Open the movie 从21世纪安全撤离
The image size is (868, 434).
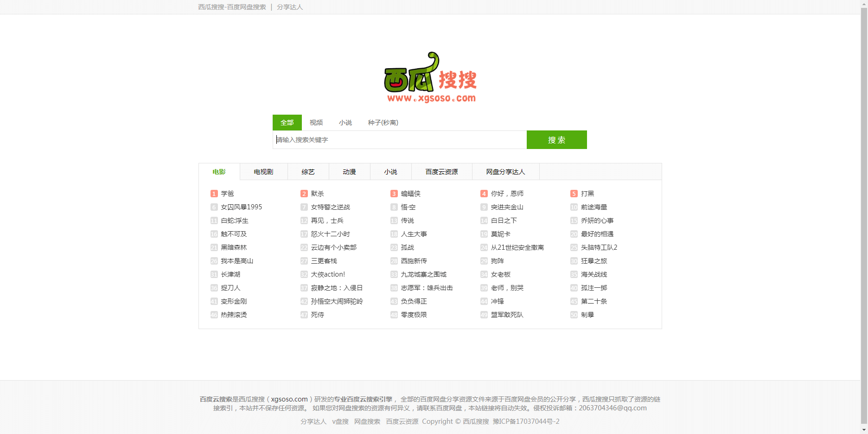tap(517, 247)
